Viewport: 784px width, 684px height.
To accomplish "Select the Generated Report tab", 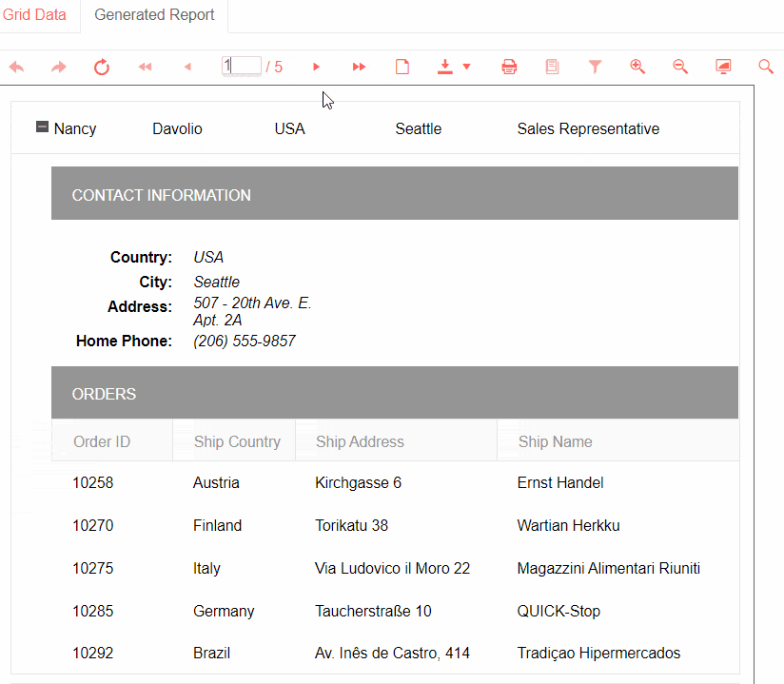I will click(154, 15).
